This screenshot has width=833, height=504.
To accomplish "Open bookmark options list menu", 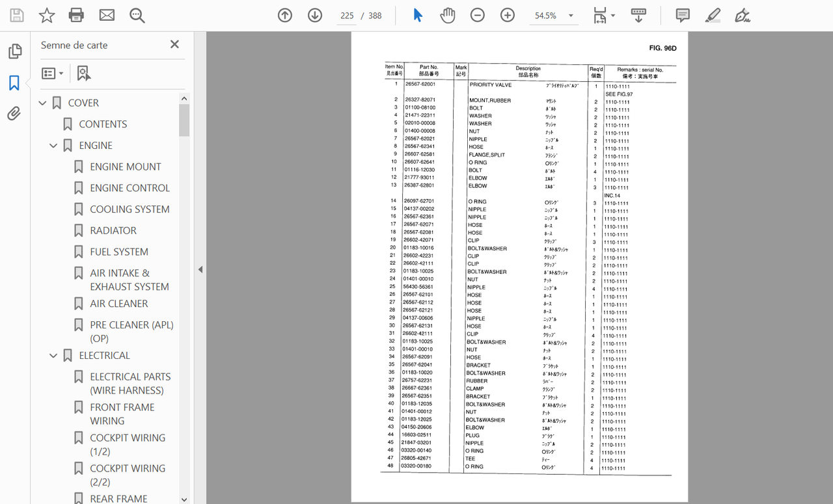I will (x=52, y=73).
